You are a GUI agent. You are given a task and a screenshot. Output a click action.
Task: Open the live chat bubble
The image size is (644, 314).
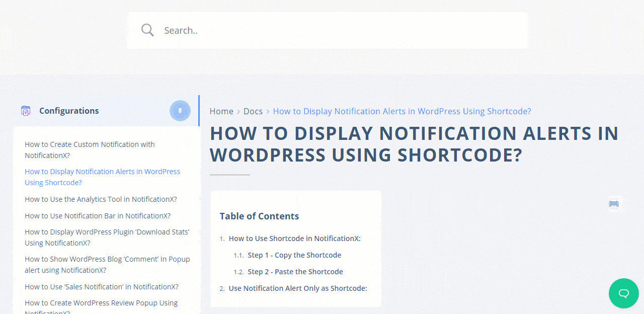[x=624, y=293]
